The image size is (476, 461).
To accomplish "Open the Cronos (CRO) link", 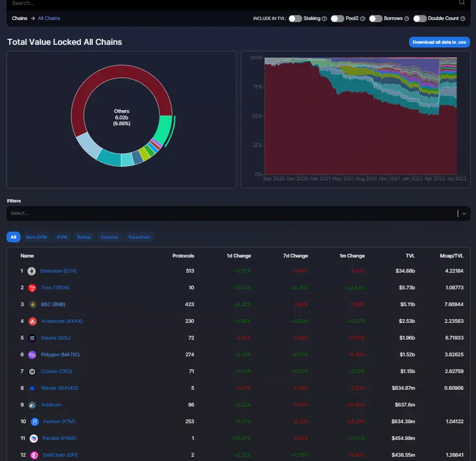I will 57,371.
